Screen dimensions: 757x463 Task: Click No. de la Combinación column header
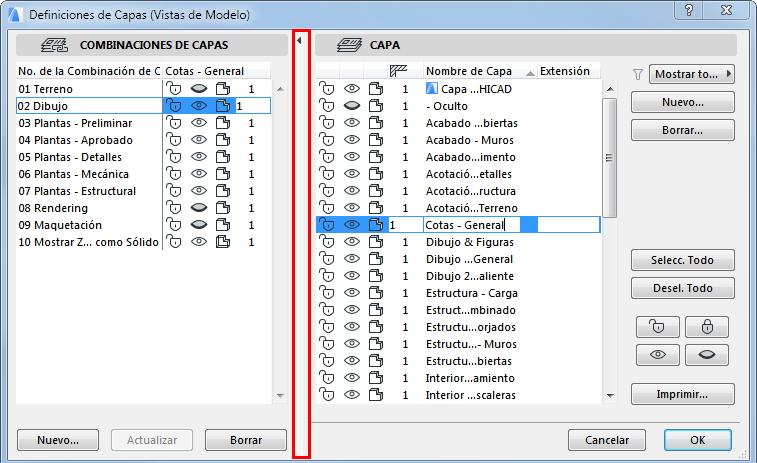coord(89,71)
